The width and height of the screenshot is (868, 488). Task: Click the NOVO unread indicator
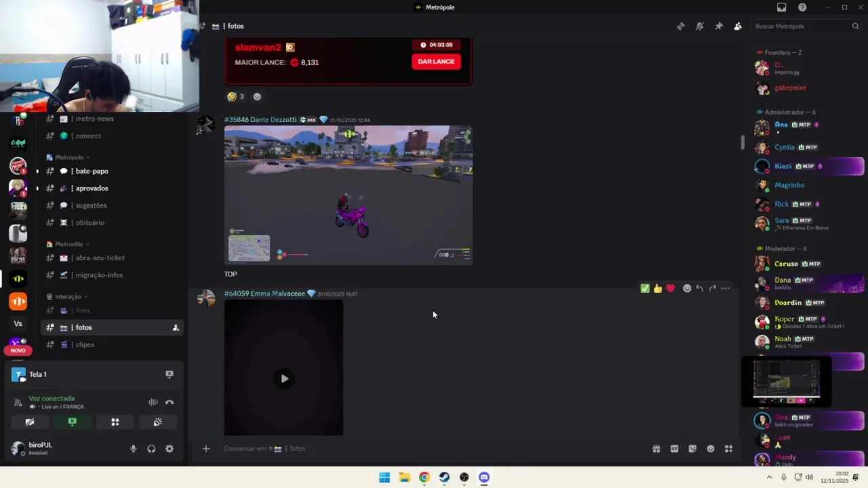[x=18, y=350]
